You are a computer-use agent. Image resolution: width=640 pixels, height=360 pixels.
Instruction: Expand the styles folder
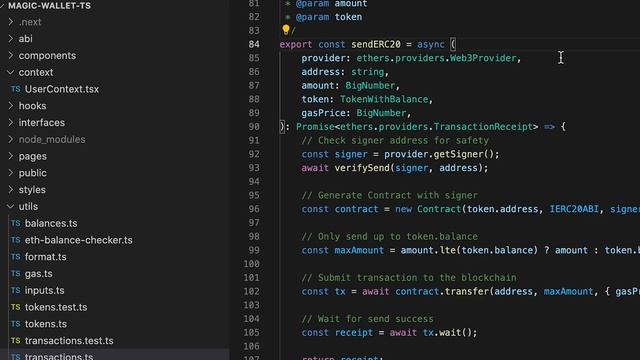[11, 189]
